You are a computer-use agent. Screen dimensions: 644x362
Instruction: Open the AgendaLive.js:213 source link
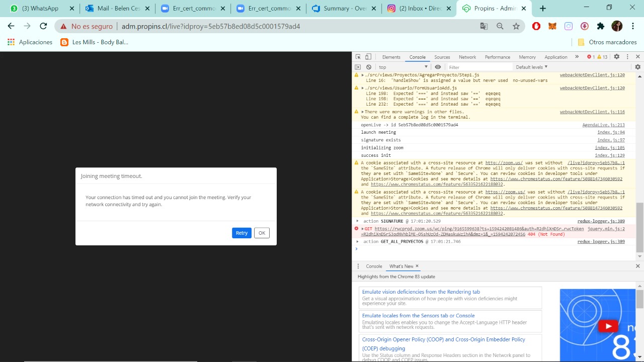point(604,125)
